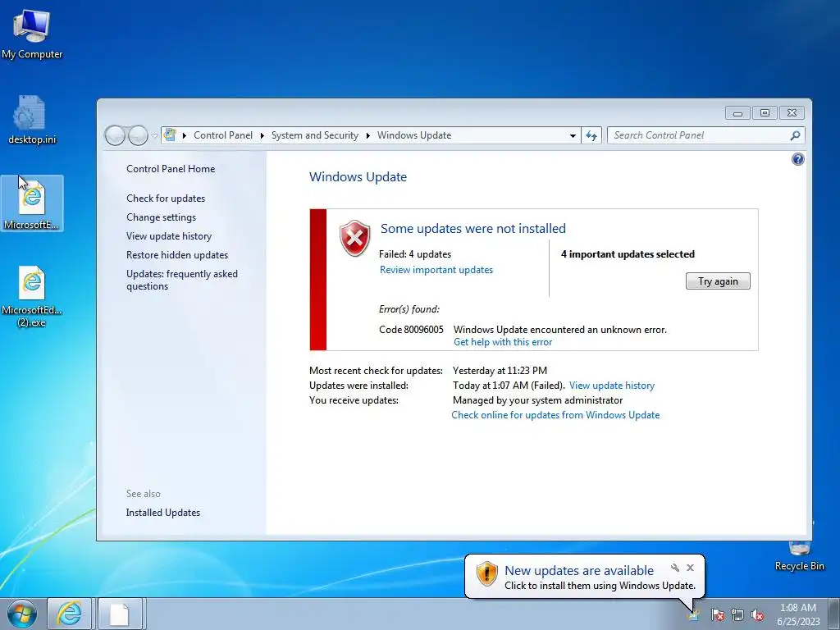Open the Windows Start button
840x630 pixels.
point(21,614)
